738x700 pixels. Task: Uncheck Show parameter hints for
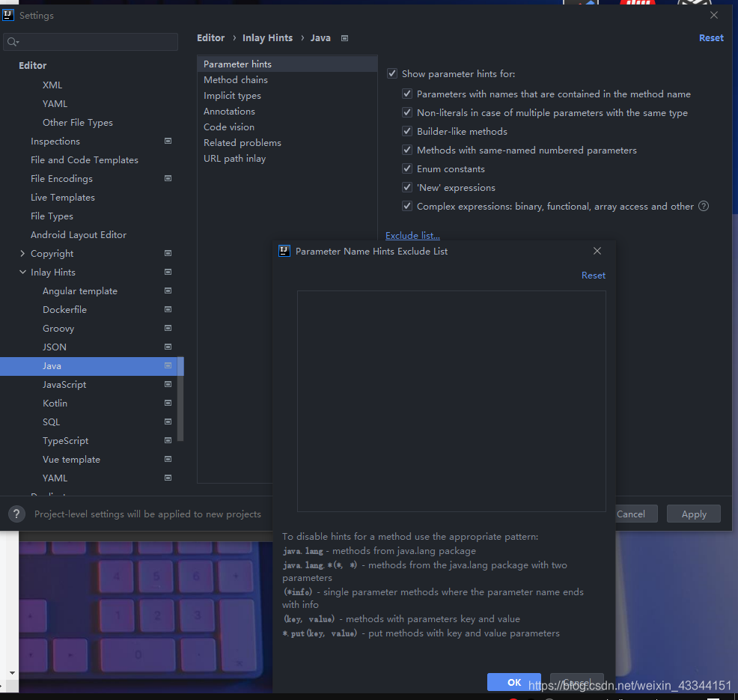392,74
